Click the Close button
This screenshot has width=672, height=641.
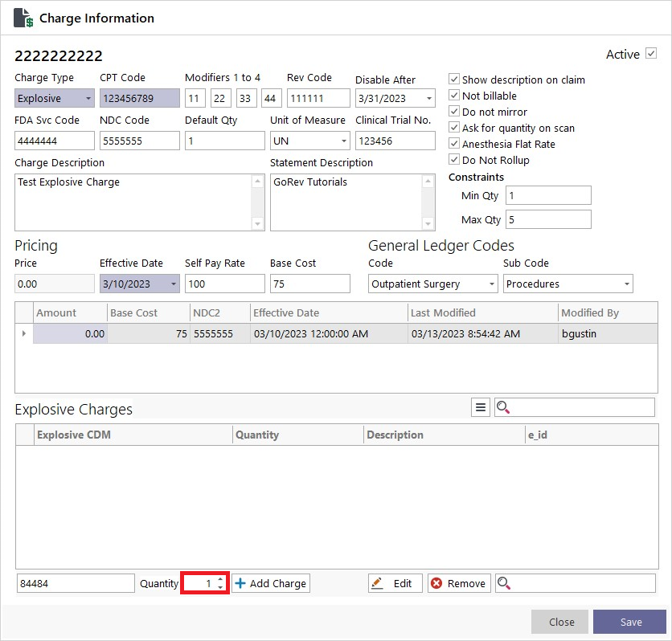561,622
